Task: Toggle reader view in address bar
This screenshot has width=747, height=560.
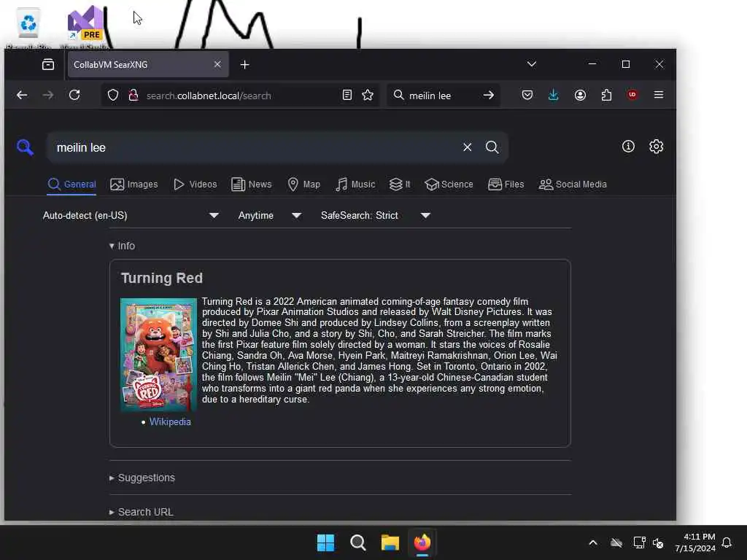Action: (x=347, y=96)
